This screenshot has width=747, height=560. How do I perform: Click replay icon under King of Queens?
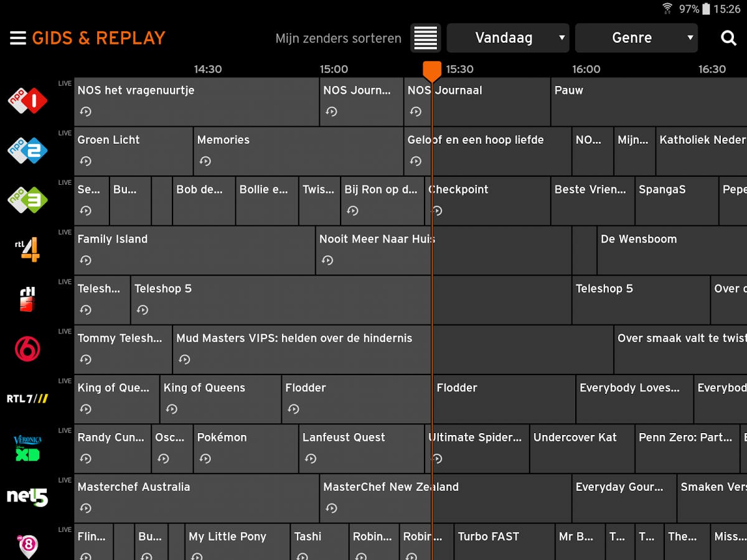tap(172, 409)
